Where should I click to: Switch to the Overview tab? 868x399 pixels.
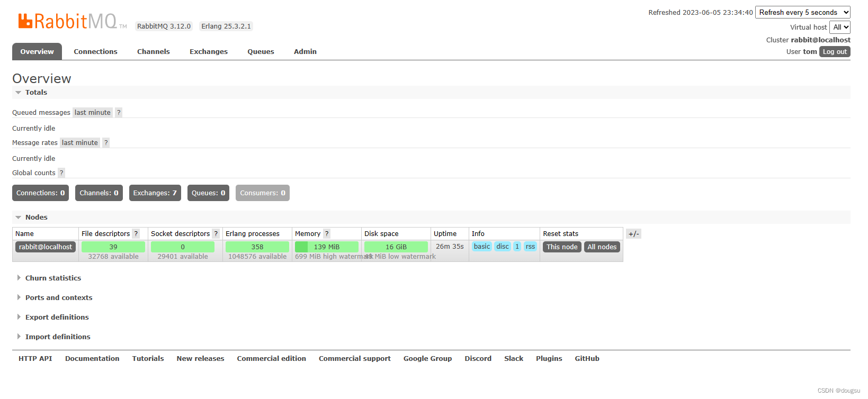coord(37,52)
